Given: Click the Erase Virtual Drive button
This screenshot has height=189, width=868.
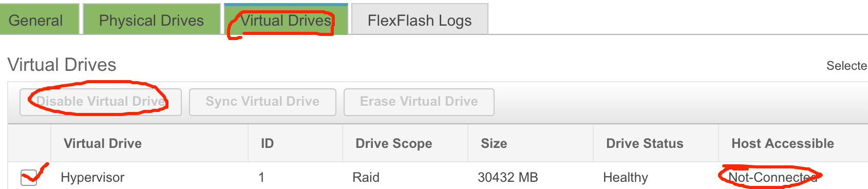Looking at the screenshot, I should click(x=419, y=102).
